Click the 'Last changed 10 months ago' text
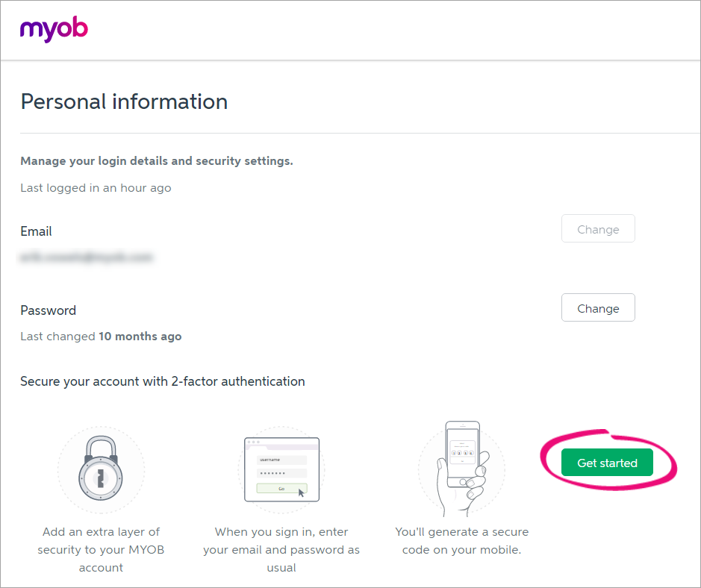Image resolution: width=701 pixels, height=588 pixels. click(x=101, y=337)
